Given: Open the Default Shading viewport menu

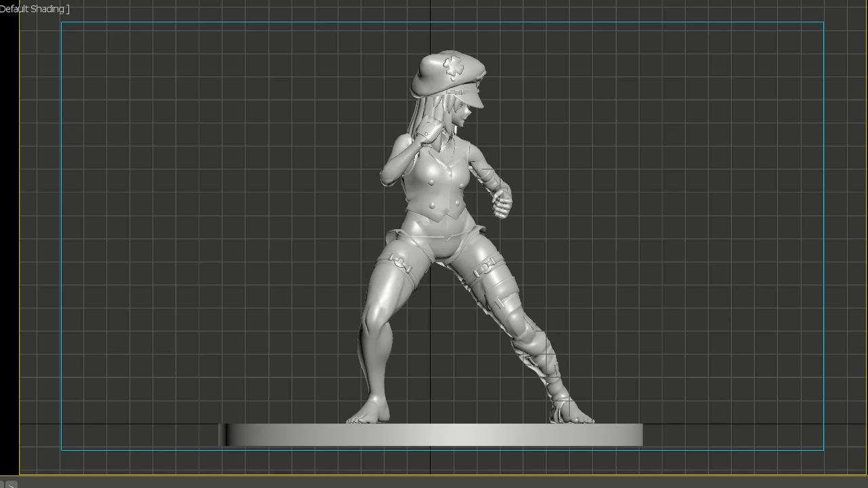Looking at the screenshot, I should tap(34, 9).
